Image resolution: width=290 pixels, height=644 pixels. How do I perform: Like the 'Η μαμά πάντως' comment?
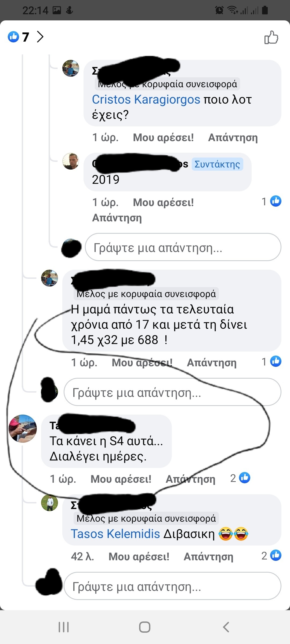click(142, 363)
